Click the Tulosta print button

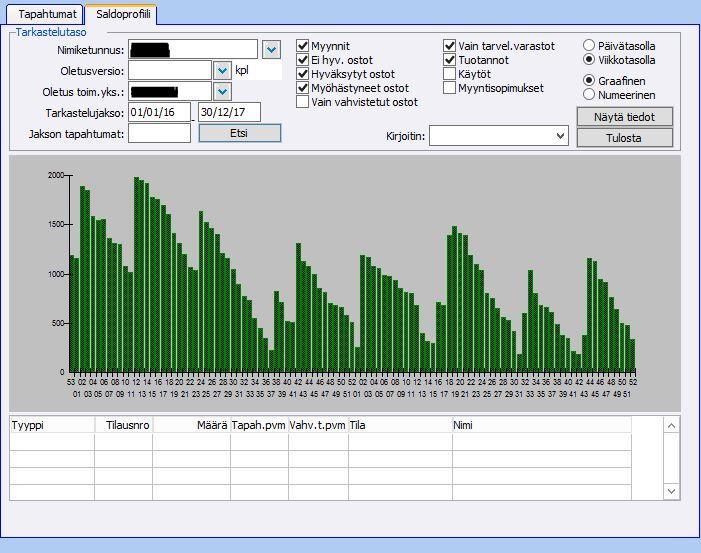[625, 138]
